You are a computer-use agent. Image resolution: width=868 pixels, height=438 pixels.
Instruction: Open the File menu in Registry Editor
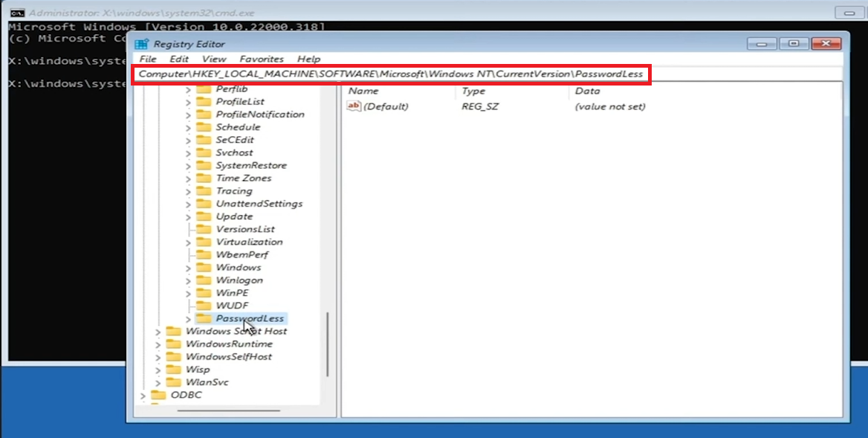(148, 59)
